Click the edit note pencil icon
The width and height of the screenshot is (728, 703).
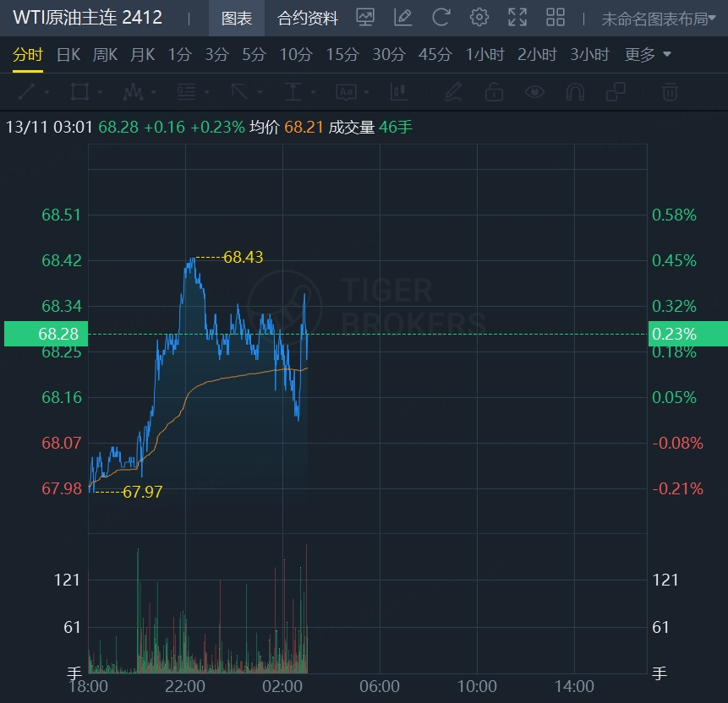tap(403, 17)
